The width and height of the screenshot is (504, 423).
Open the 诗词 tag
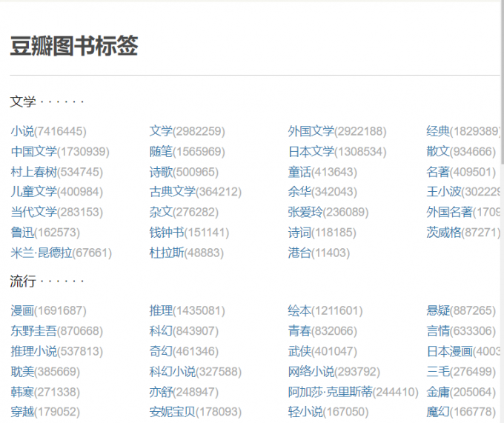coord(299,232)
